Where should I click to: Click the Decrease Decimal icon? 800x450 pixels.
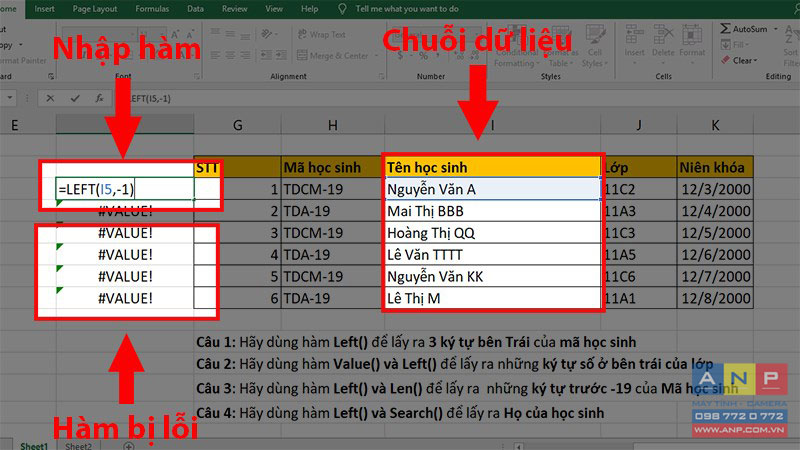click(x=475, y=56)
